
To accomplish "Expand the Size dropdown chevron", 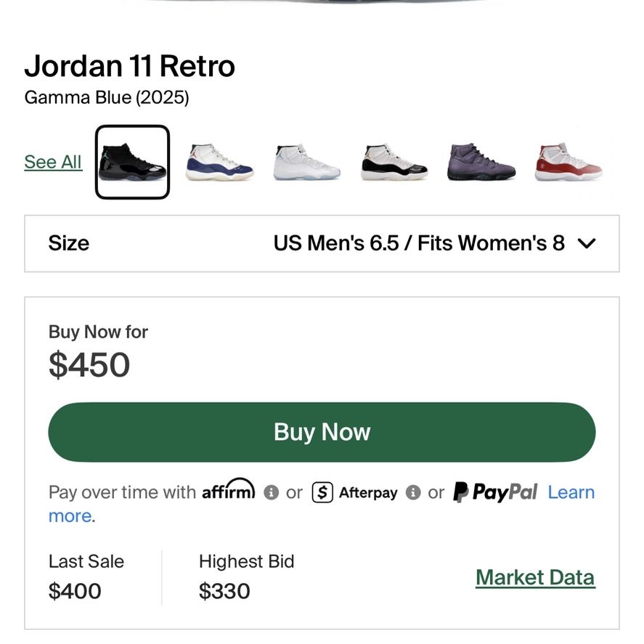I will pyautogui.click(x=587, y=243).
